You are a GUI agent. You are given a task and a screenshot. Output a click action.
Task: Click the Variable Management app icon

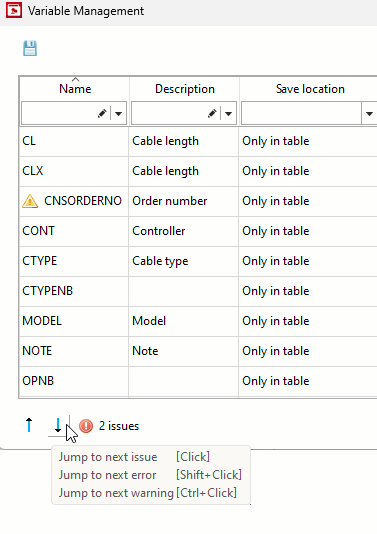(x=14, y=10)
